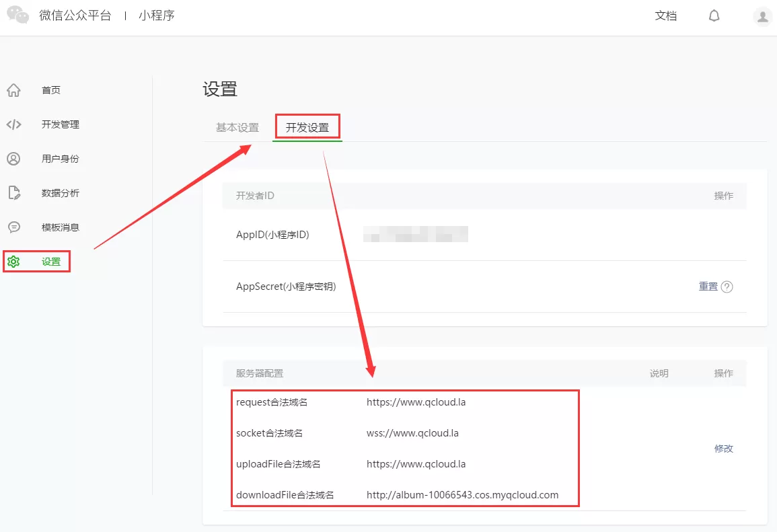Image resolution: width=777 pixels, height=532 pixels.
Task: Click the home icon beside 首页
Action: (x=13, y=90)
